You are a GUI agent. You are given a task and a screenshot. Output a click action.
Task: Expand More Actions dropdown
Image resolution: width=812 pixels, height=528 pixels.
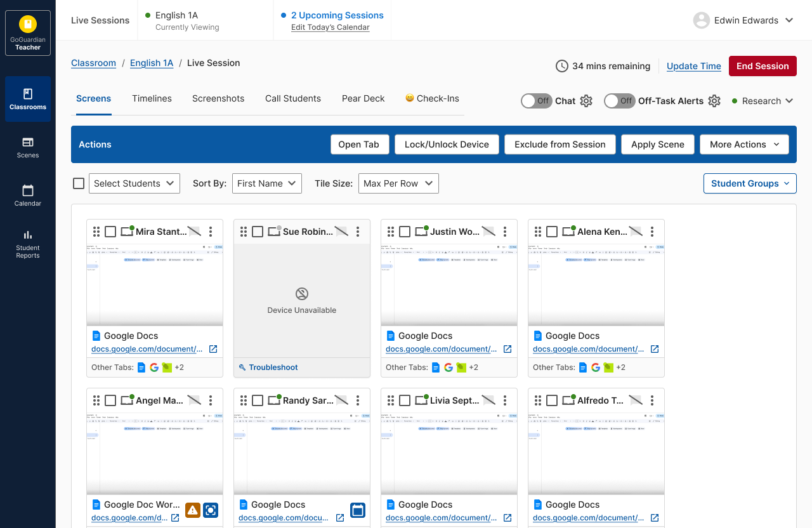coord(744,144)
